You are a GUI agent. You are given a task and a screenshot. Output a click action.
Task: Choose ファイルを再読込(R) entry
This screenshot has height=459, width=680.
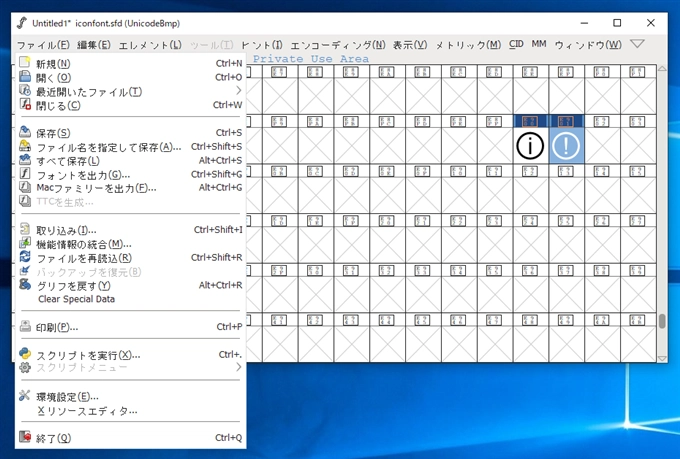click(131, 258)
